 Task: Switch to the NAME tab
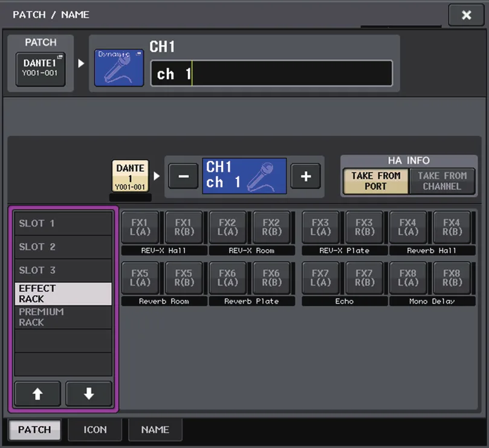(155, 430)
